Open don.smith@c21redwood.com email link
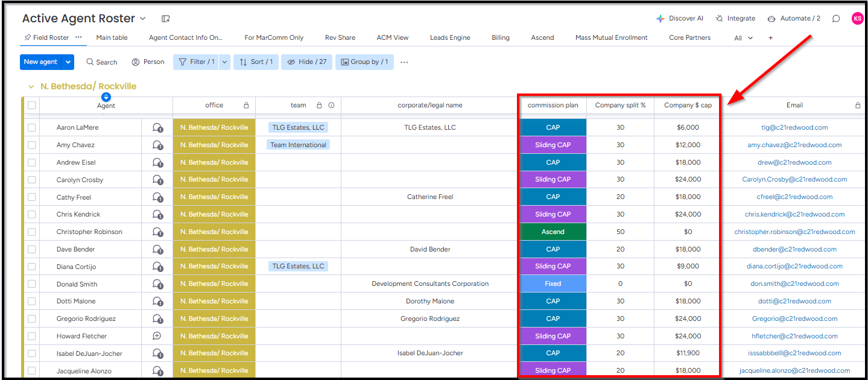This screenshot has width=868, height=380. point(794,284)
